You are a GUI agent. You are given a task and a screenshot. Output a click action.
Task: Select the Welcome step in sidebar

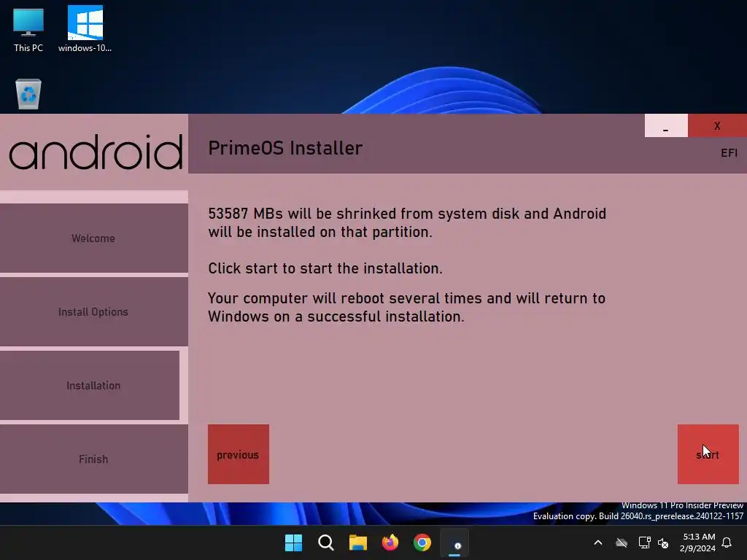click(94, 238)
